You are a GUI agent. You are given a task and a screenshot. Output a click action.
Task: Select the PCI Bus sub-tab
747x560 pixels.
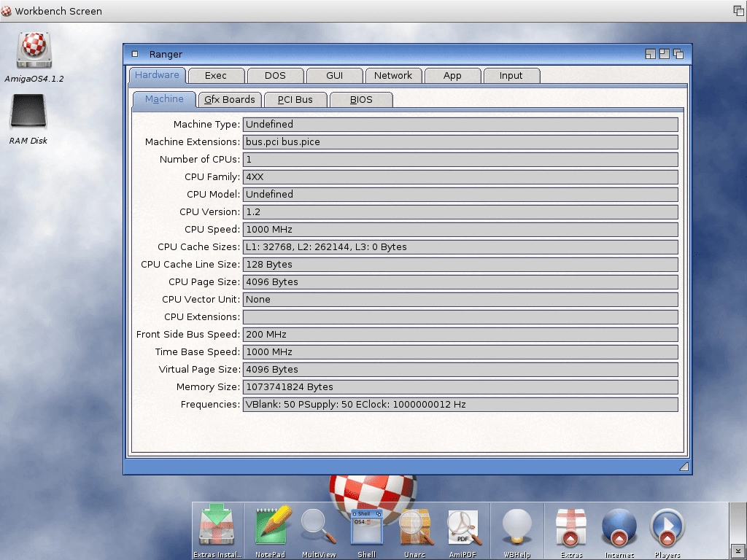click(295, 99)
